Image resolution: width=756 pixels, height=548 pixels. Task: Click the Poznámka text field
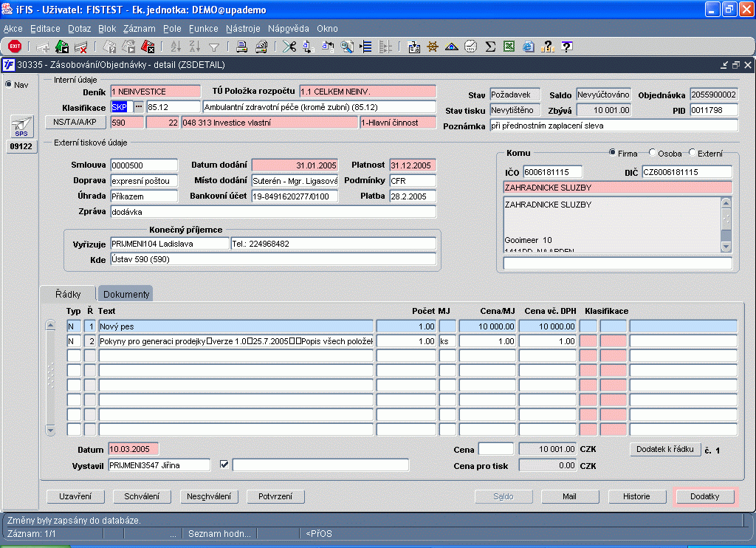pyautogui.click(x=613, y=126)
